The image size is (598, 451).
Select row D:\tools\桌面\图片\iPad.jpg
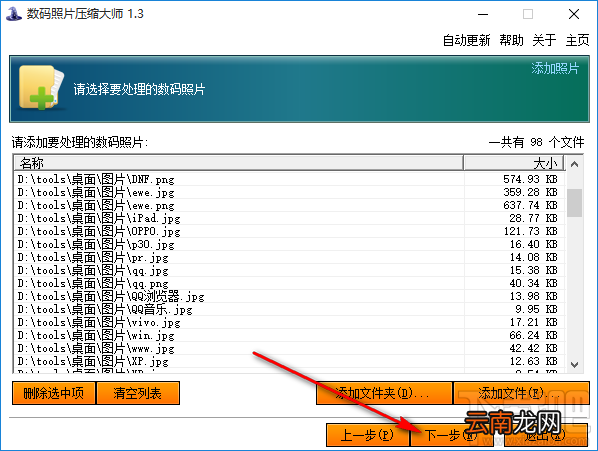click(x=289, y=218)
